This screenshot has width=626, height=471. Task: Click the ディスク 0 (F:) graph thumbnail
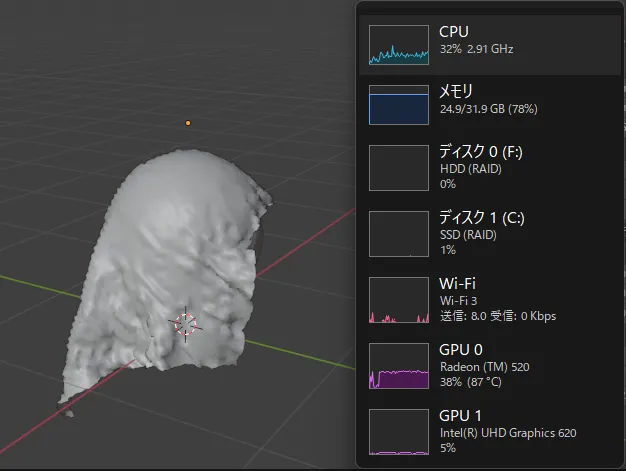(399, 167)
